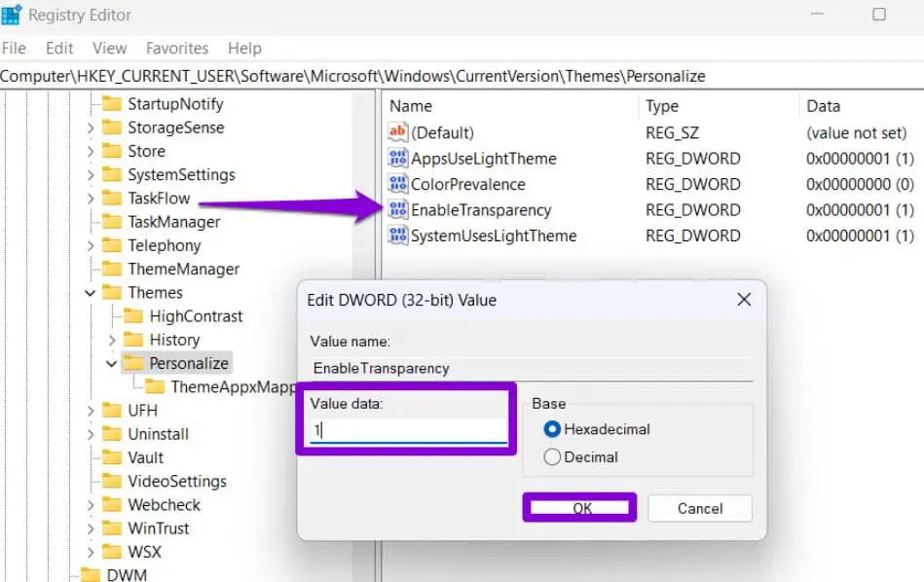This screenshot has height=582, width=924.
Task: Click the Telephony folder icon
Action: (111, 245)
